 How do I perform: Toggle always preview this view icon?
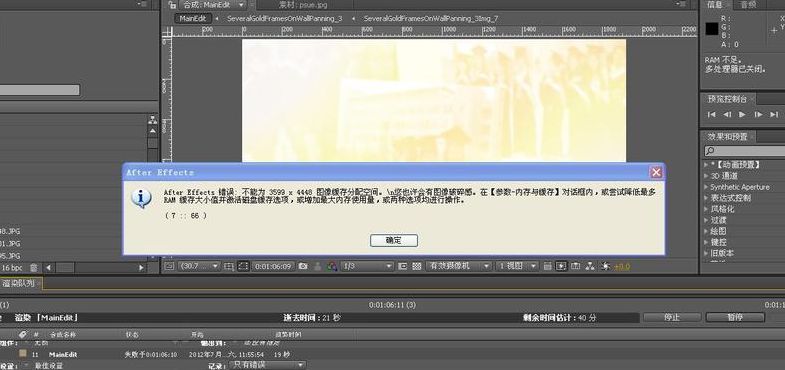tap(169, 266)
